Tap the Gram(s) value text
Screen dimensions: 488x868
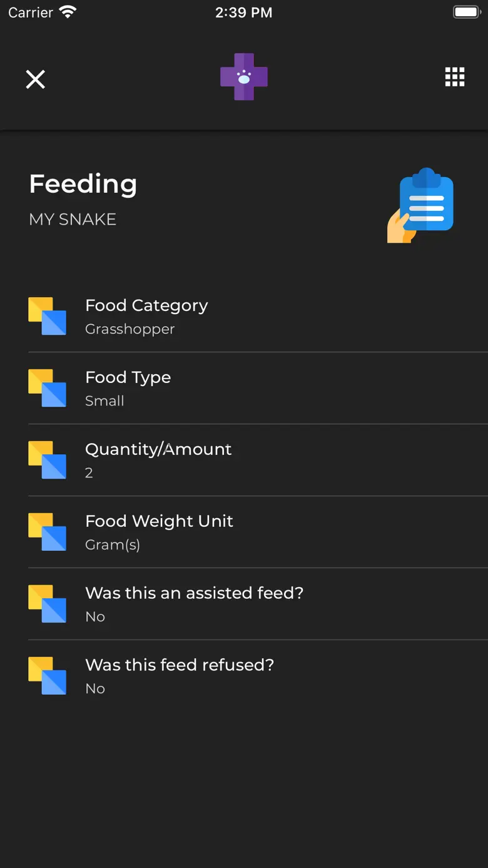(113, 545)
